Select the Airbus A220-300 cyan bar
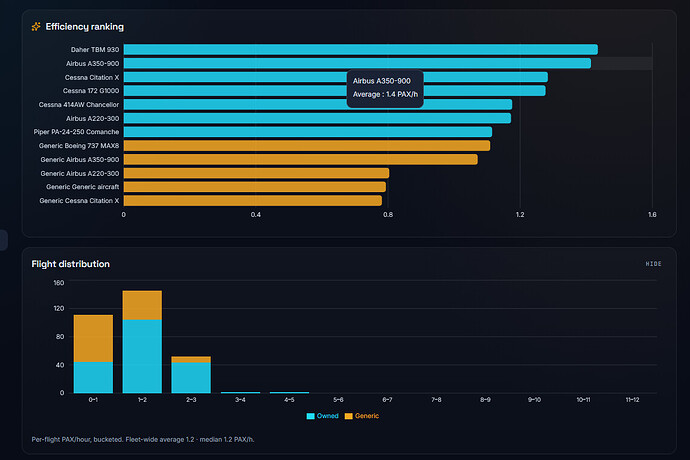The image size is (690, 460). point(317,118)
